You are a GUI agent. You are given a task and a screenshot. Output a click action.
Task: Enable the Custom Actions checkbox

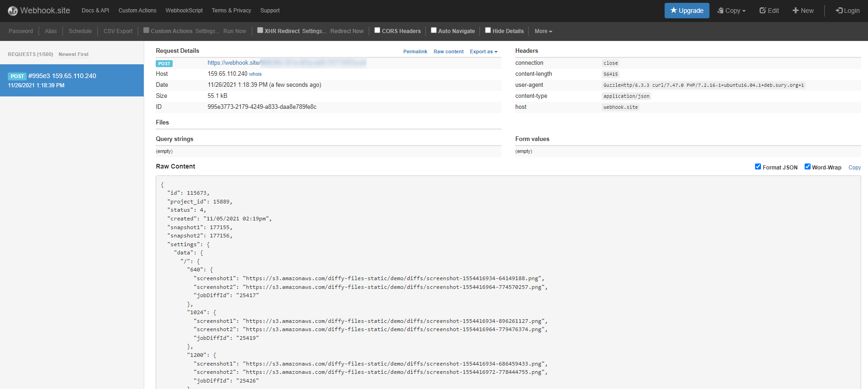(146, 30)
